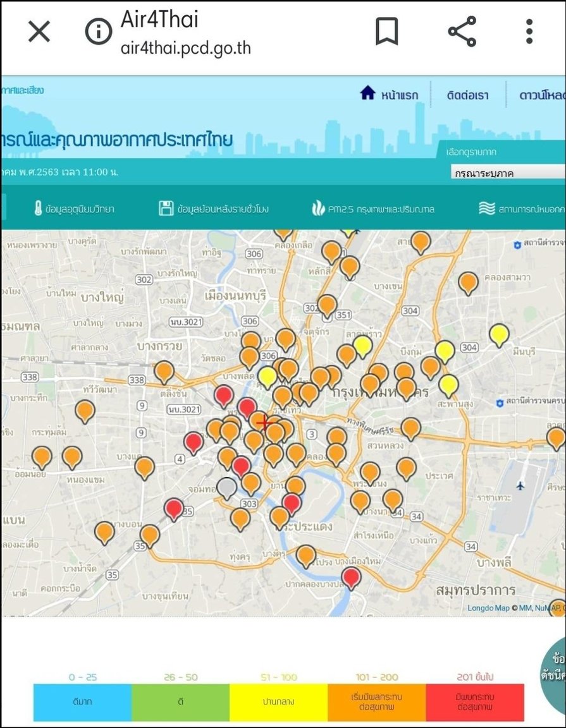
Task: Click the PM2.5 flame icon
Action: 318,209
